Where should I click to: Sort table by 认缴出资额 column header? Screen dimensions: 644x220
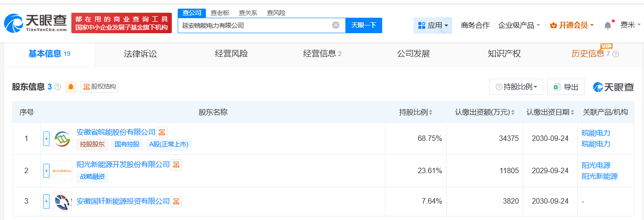tap(485, 112)
